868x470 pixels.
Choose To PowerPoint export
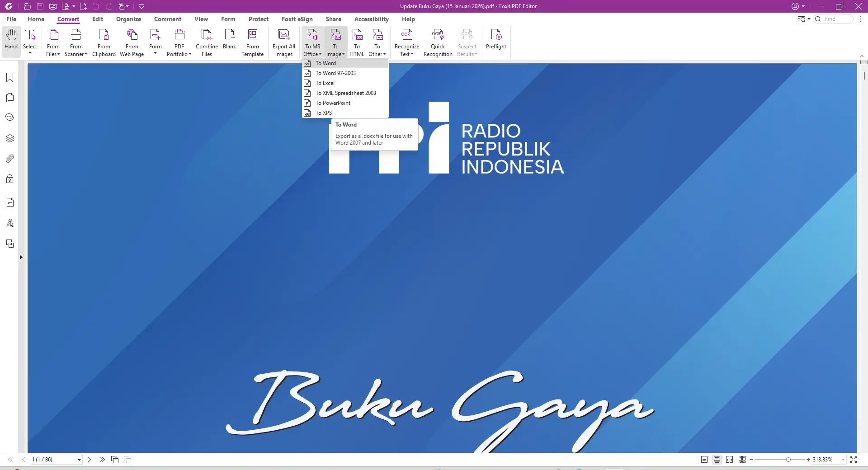pyautogui.click(x=345, y=103)
